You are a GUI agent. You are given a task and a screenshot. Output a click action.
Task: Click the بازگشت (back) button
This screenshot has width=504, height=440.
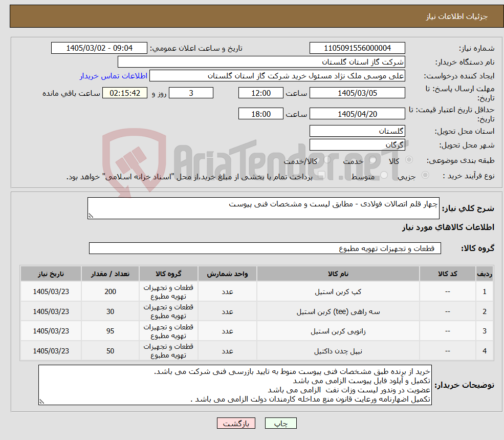click(x=236, y=423)
